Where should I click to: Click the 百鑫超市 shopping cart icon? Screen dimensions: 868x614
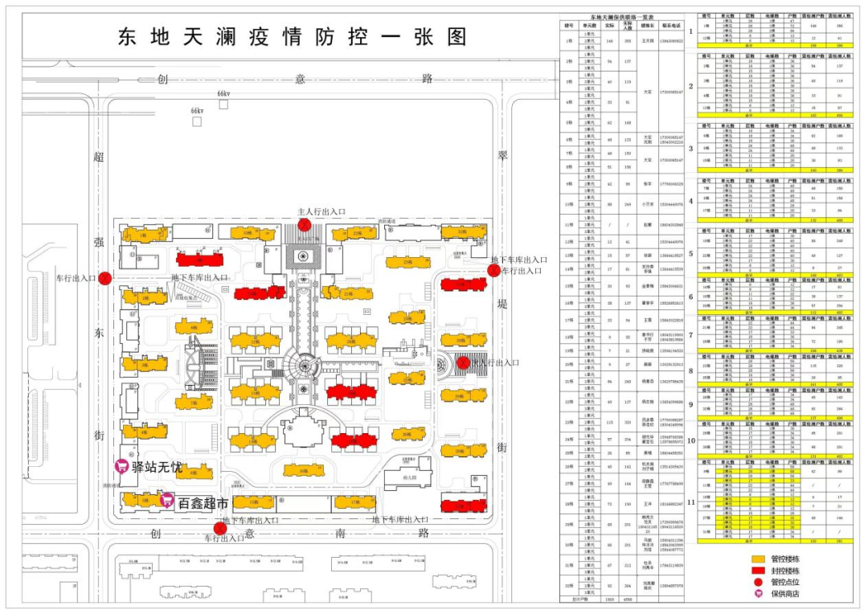(168, 500)
